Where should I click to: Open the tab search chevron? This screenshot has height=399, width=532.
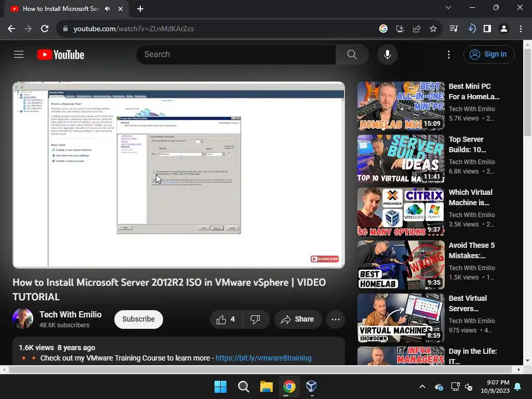click(x=448, y=7)
